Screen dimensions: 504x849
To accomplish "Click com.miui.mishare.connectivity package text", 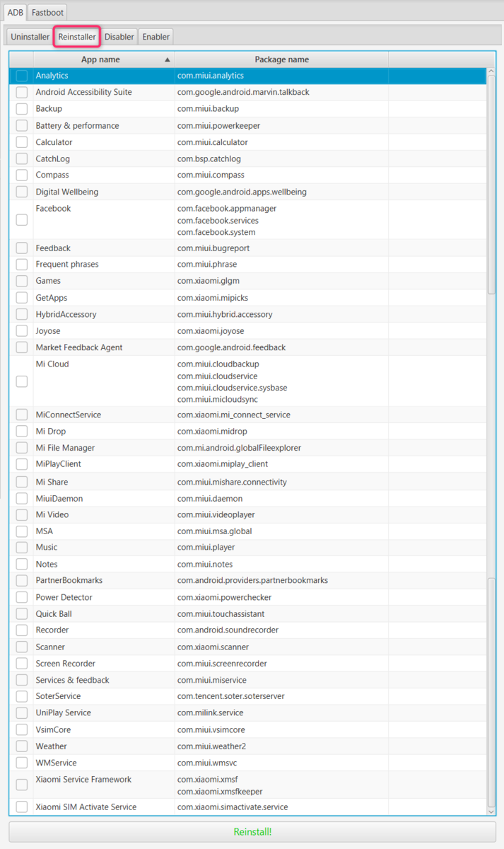I will click(x=232, y=482).
